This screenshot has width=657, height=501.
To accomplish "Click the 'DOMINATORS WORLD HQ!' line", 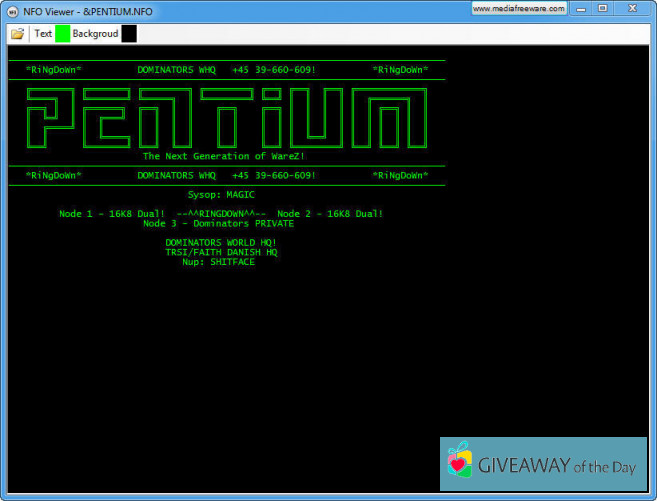I will tap(221, 242).
